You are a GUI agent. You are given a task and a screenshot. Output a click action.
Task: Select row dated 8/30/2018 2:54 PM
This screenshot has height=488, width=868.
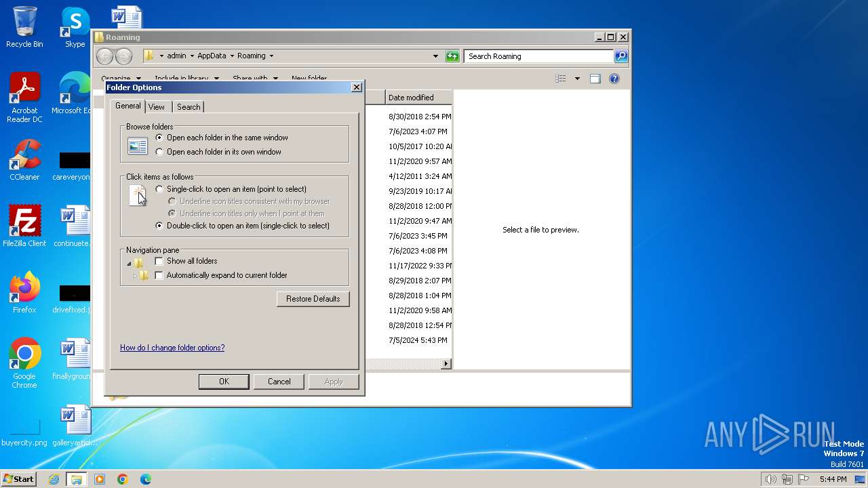coord(419,117)
